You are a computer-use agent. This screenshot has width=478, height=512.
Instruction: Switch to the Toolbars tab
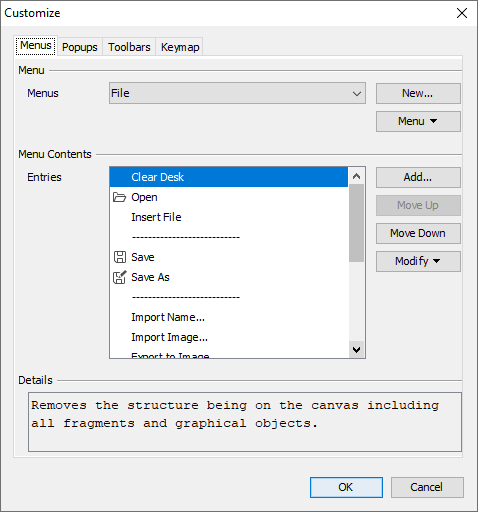pyautogui.click(x=129, y=47)
